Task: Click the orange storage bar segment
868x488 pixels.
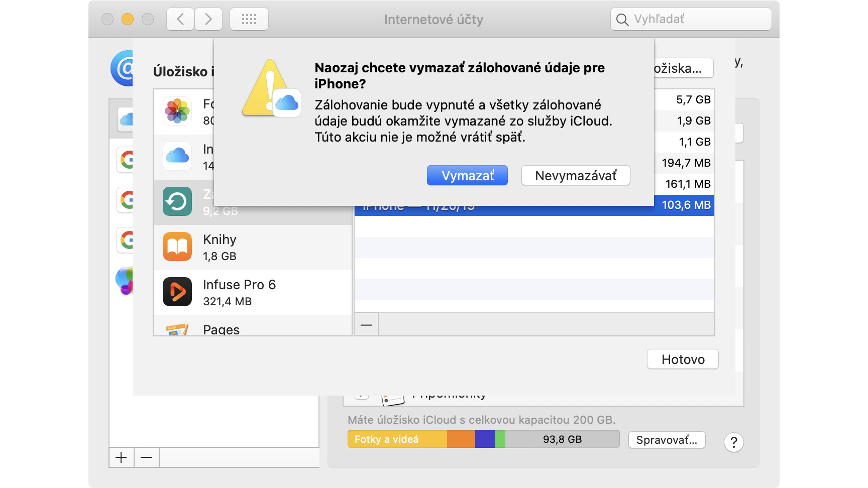Action: pyautogui.click(x=461, y=439)
